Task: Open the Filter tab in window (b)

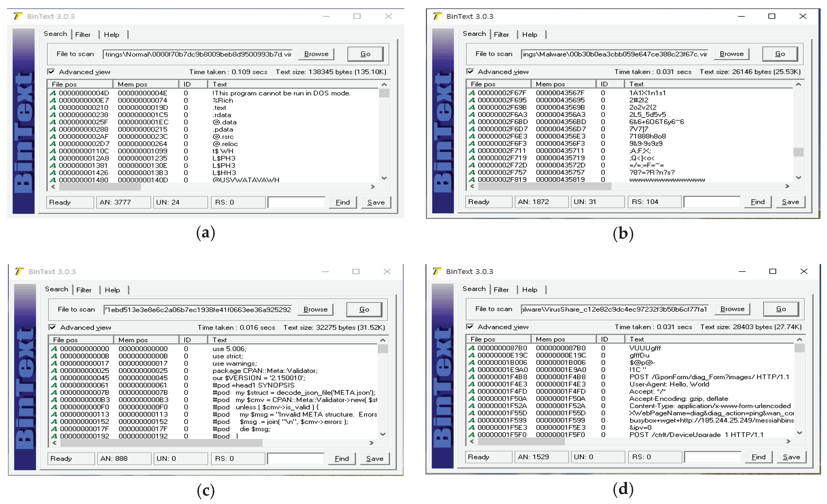Action: 501,34
